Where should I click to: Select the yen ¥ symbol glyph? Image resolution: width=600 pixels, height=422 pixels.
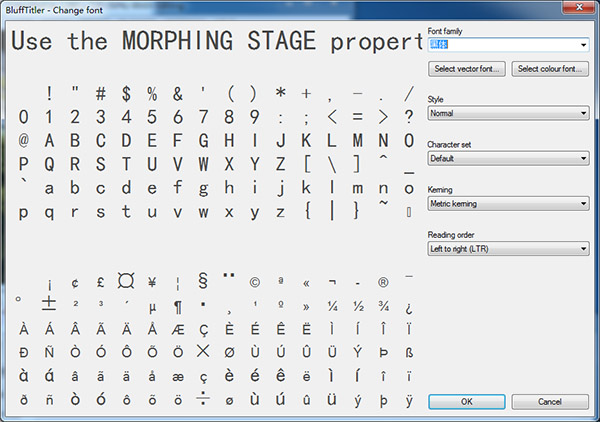pos(152,282)
